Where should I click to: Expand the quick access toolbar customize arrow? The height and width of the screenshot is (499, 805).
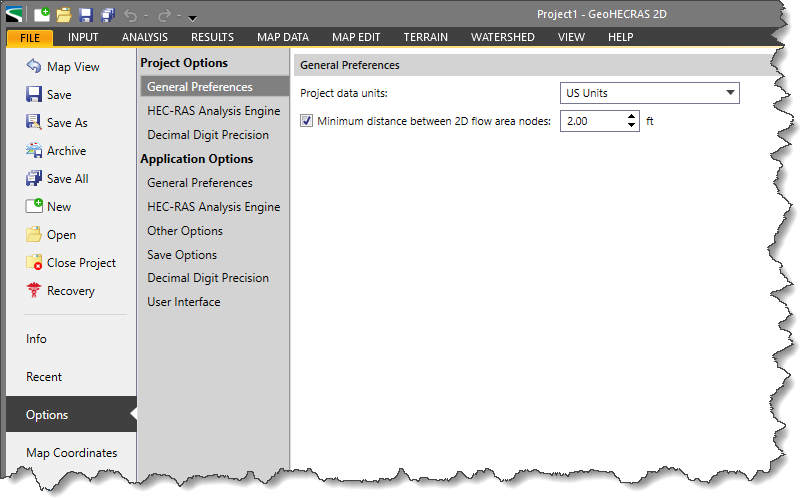pos(192,17)
